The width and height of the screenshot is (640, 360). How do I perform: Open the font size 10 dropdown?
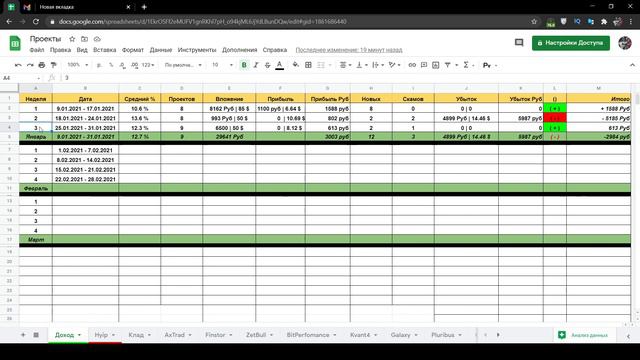click(222, 65)
